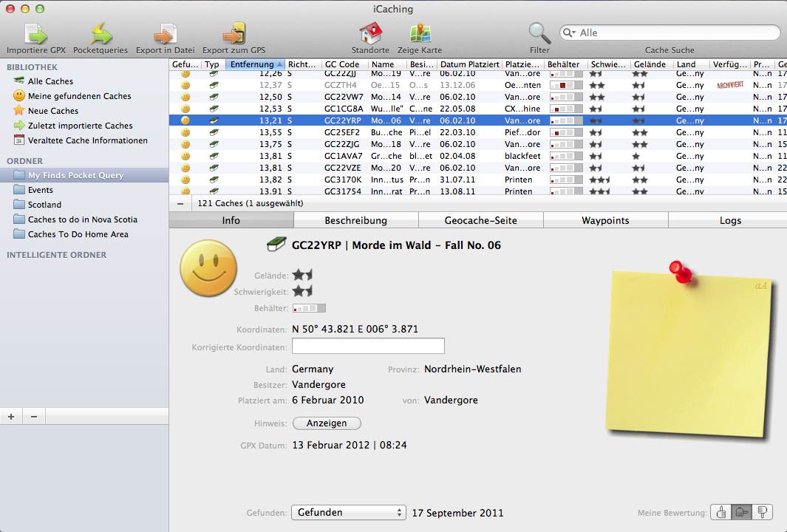Sort by Land column header
The width and height of the screenshot is (787, 532).
pyautogui.click(x=691, y=64)
